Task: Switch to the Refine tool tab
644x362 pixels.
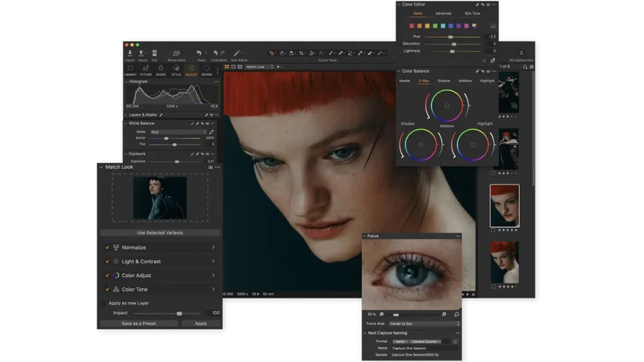Action: 206,70
